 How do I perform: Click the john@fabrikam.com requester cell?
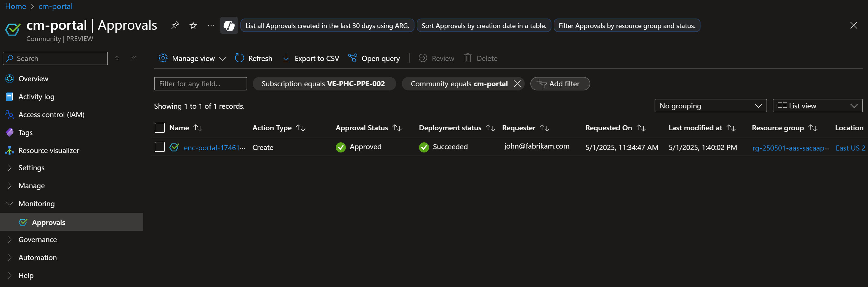tap(537, 146)
